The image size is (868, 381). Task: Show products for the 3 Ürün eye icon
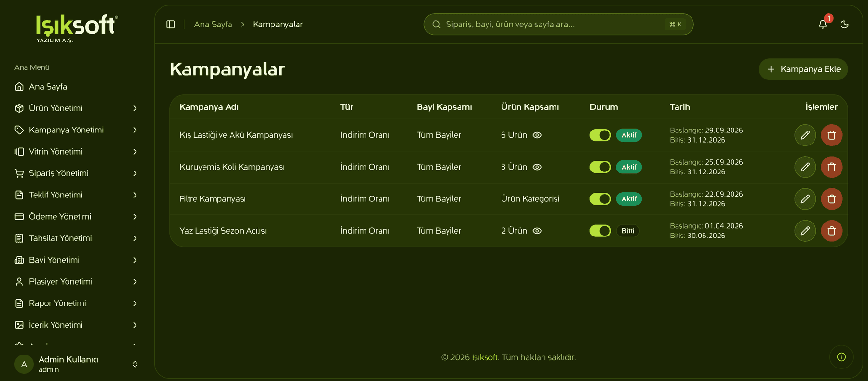537,167
